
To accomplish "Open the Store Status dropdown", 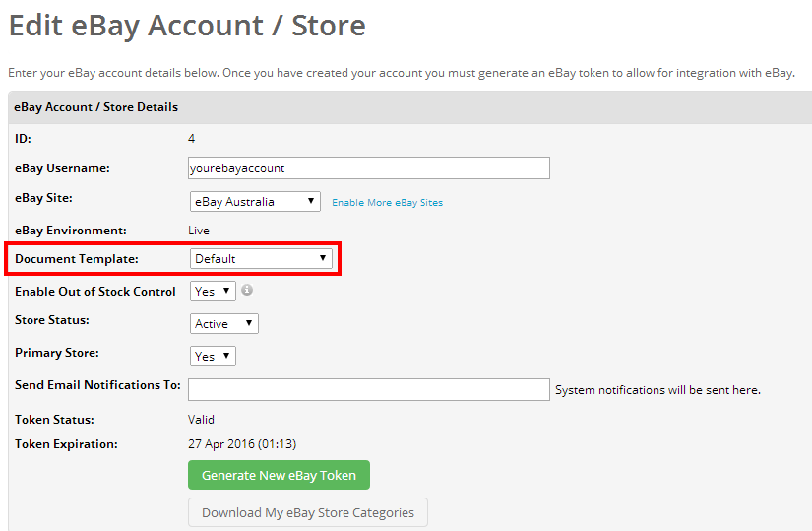I will (224, 323).
